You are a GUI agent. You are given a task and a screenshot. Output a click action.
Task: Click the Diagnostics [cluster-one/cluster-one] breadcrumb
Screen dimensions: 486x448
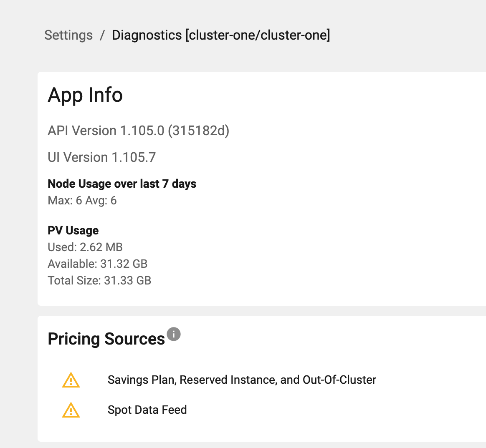point(221,35)
